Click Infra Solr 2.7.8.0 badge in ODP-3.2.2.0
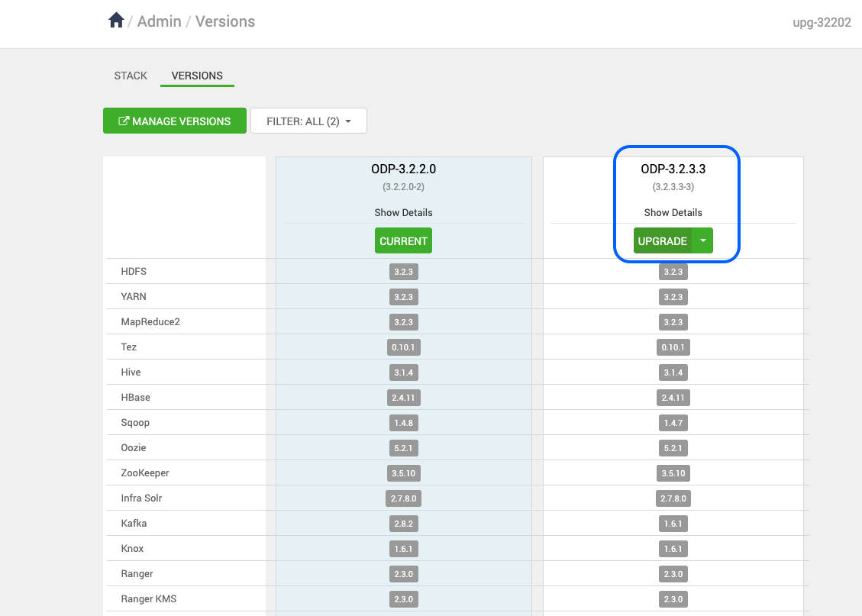This screenshot has height=616, width=862. (403, 498)
